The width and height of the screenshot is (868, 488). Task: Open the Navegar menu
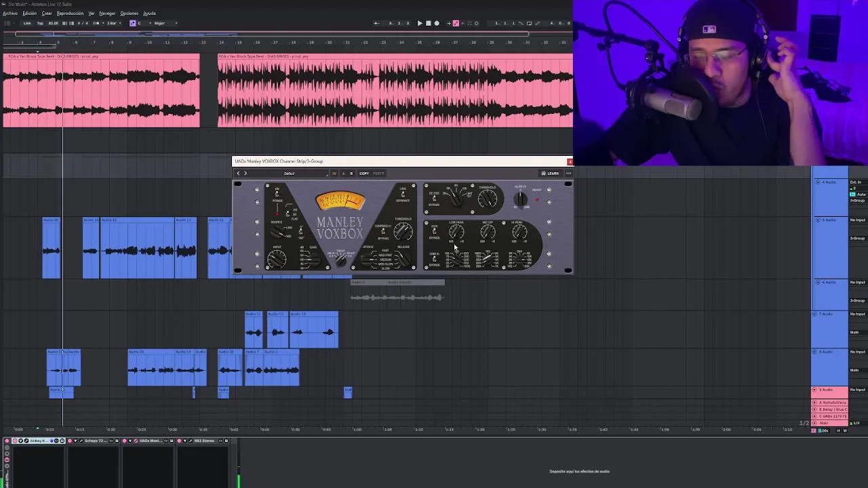coord(107,14)
